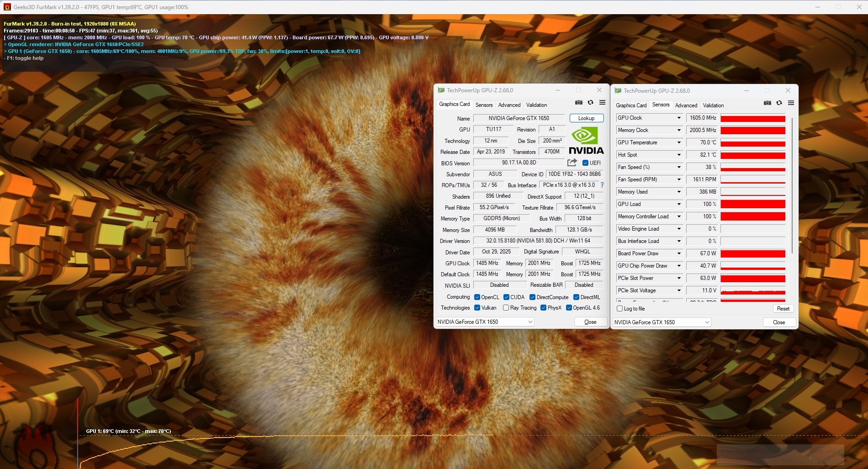
Task: Expand the PCIe Slot Voltage dropdown
Action: [x=679, y=290]
